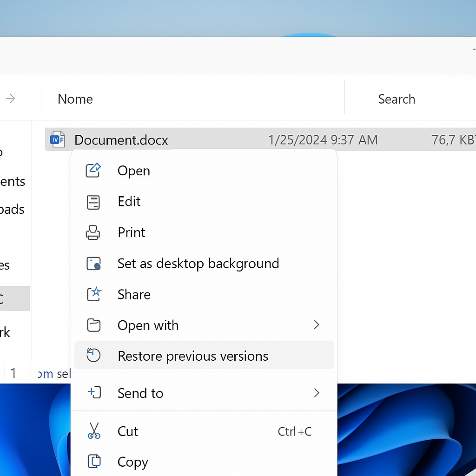The width and height of the screenshot is (476, 476).
Task: Click the 76,7 KB file size
Action: tap(454, 140)
